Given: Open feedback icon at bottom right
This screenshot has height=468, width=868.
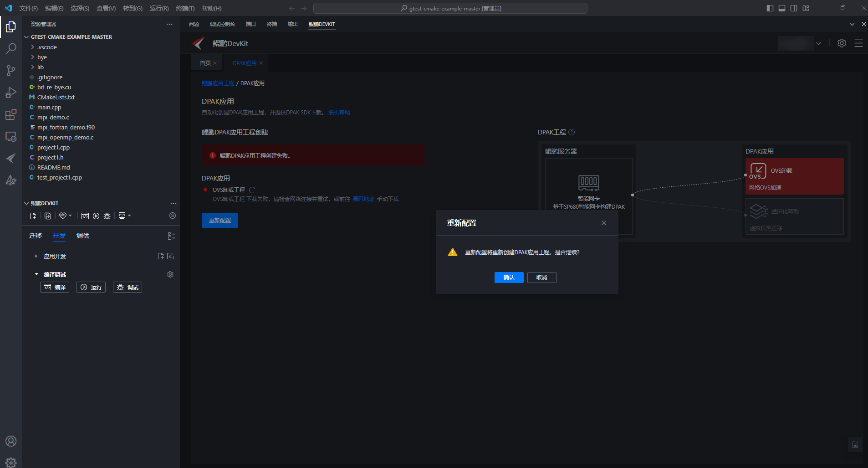Looking at the screenshot, I should coord(855,445).
